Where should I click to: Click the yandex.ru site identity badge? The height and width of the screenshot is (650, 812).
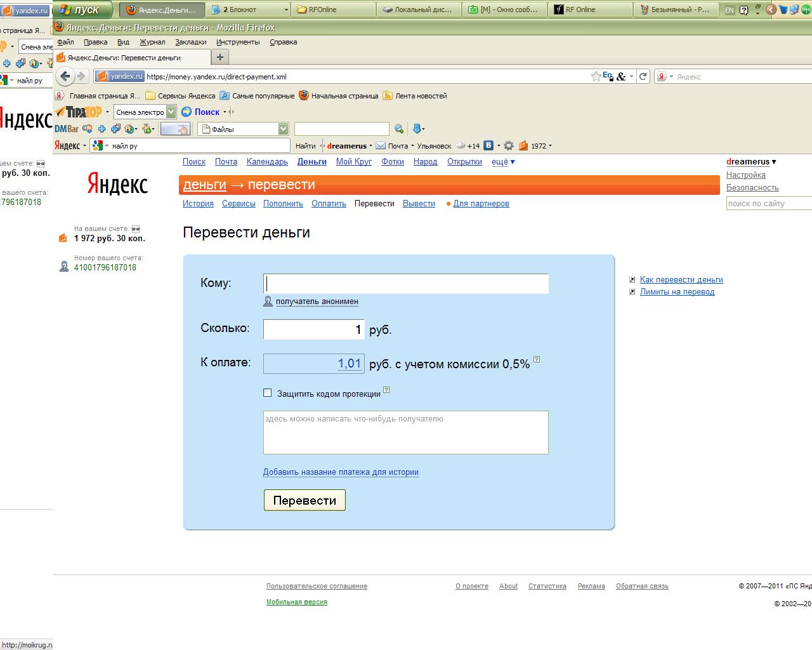(120, 76)
